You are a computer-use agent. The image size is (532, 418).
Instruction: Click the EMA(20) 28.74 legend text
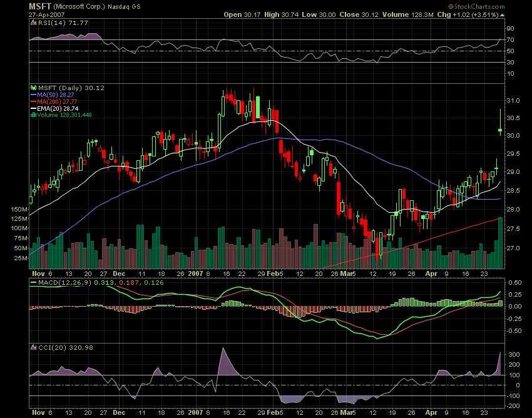pyautogui.click(x=58, y=109)
